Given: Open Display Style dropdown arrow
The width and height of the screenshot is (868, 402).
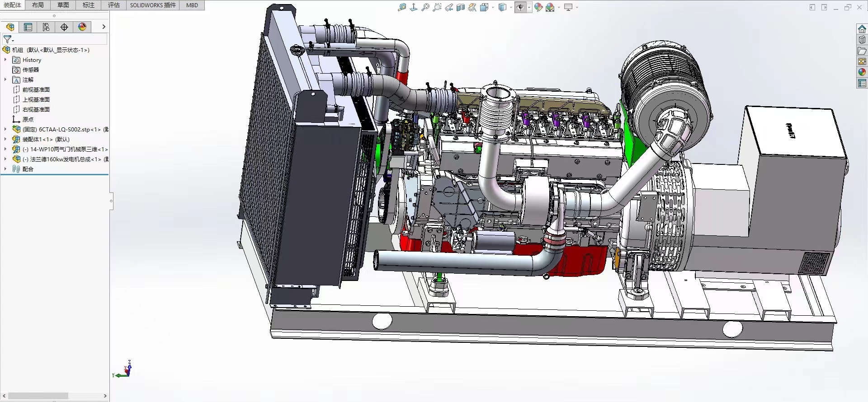Looking at the screenshot, I should pyautogui.click(x=511, y=7).
